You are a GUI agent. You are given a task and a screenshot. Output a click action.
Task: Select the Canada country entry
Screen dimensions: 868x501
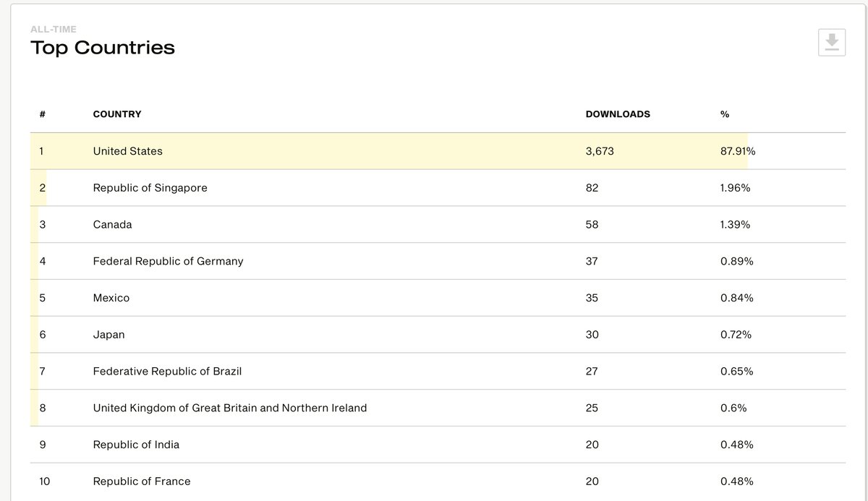(x=438, y=225)
